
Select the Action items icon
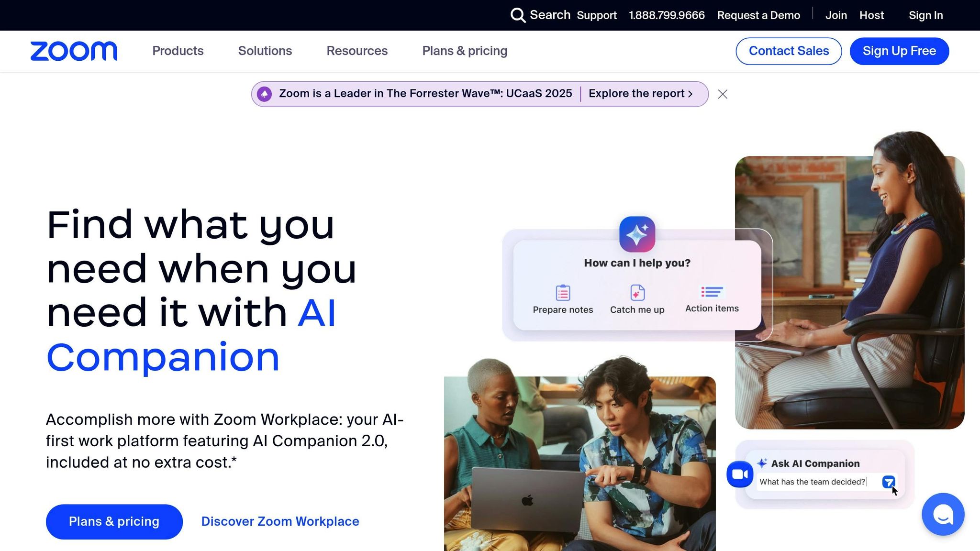[712, 292]
